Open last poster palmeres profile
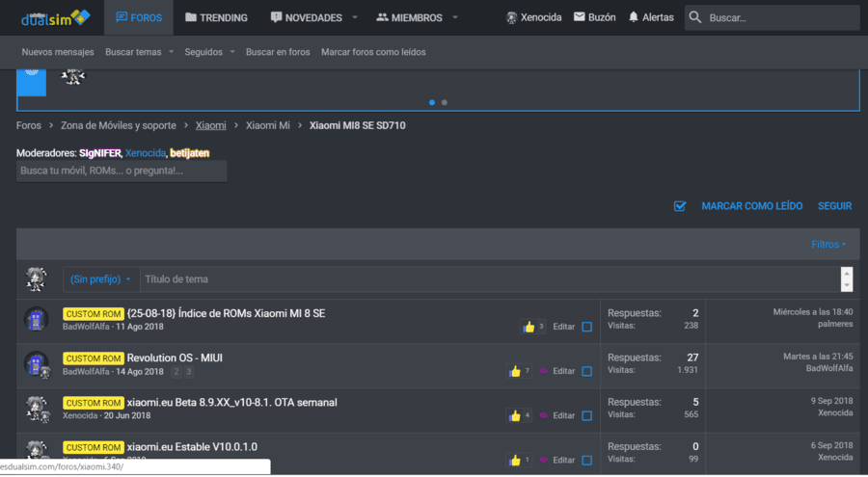 click(x=835, y=325)
